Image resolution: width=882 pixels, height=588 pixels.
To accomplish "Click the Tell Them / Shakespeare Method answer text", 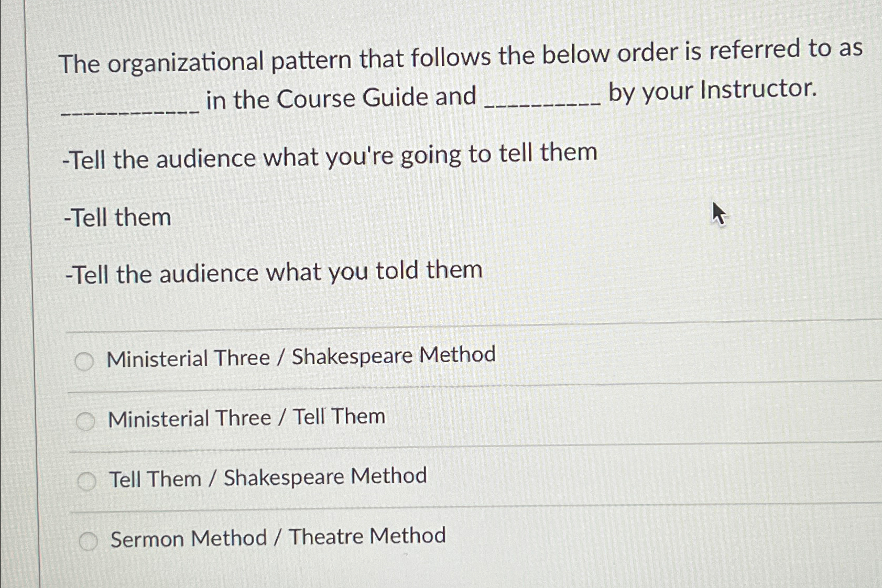I will click(x=267, y=476).
